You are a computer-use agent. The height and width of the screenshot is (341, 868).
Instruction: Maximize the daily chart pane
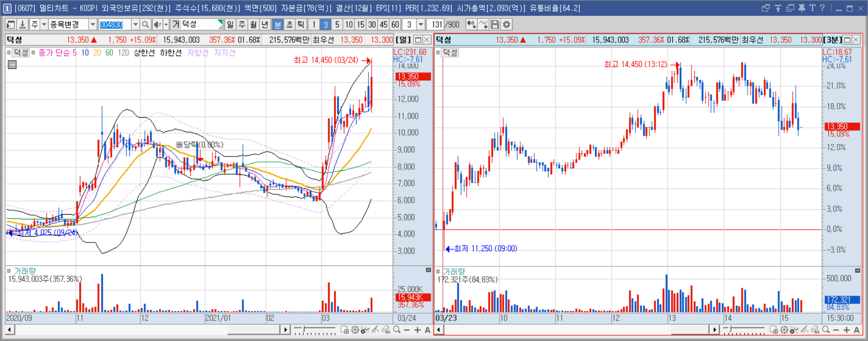418,40
